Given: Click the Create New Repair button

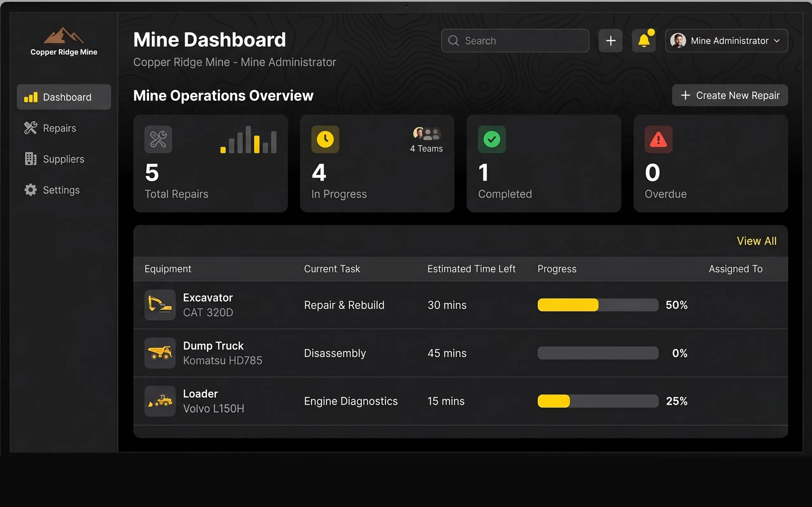Looking at the screenshot, I should click(x=730, y=95).
